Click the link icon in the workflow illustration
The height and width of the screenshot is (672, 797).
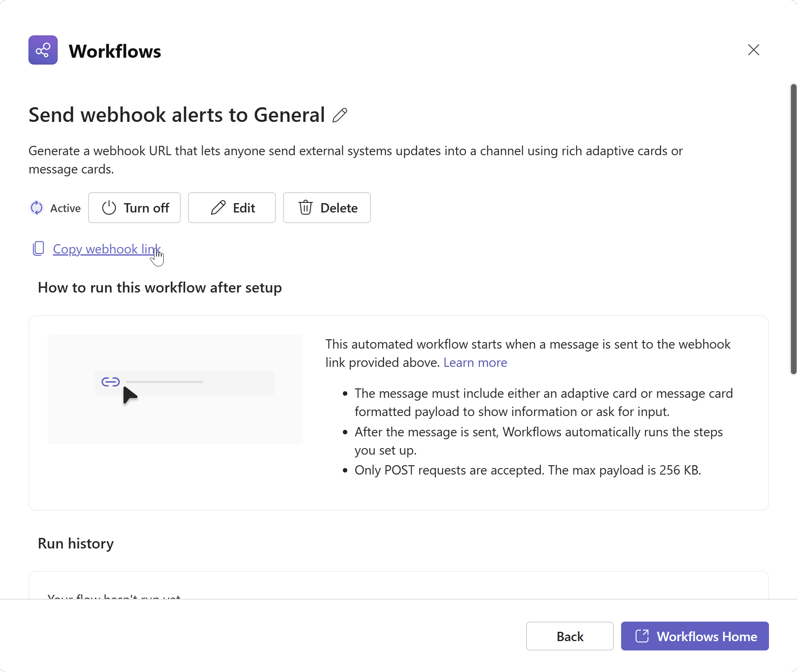tap(110, 382)
